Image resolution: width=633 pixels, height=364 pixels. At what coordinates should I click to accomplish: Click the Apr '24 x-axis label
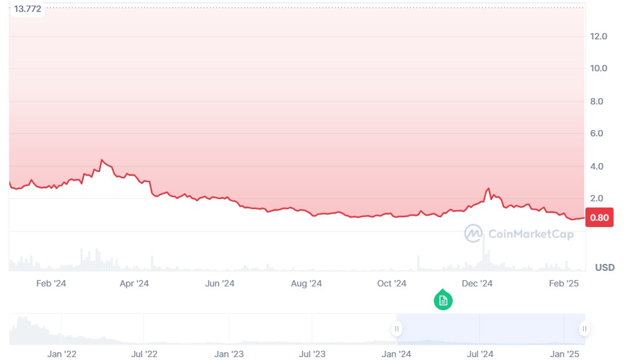(x=134, y=283)
